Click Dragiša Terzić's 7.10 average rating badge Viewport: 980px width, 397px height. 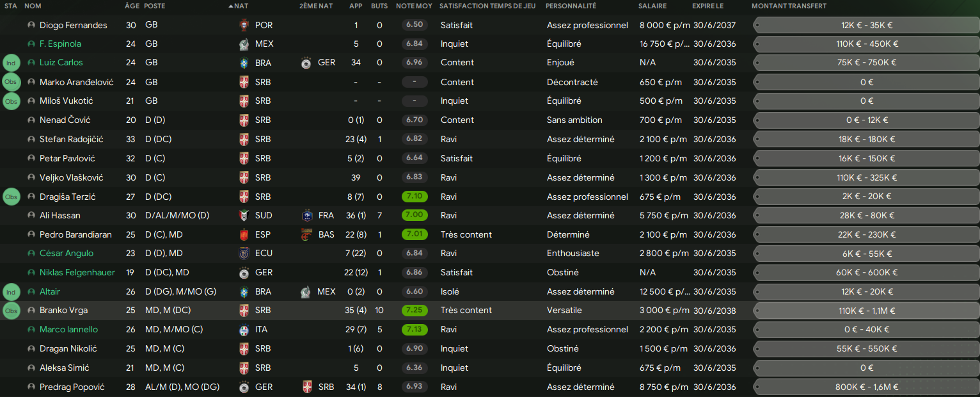(415, 197)
